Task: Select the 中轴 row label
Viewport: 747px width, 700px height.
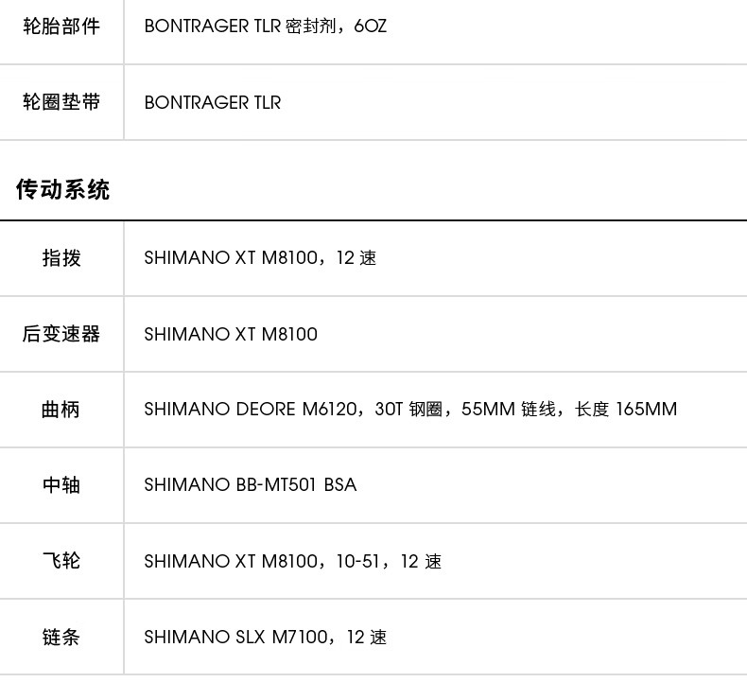Action: click(x=61, y=485)
